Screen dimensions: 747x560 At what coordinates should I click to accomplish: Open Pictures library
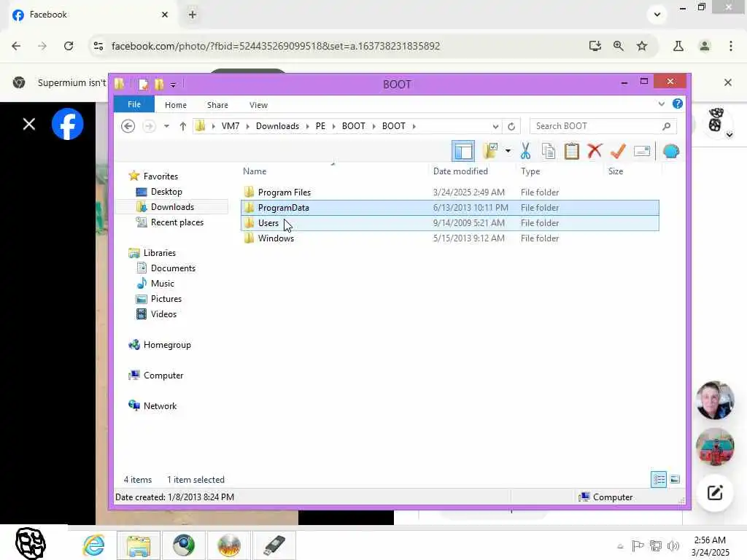(166, 298)
